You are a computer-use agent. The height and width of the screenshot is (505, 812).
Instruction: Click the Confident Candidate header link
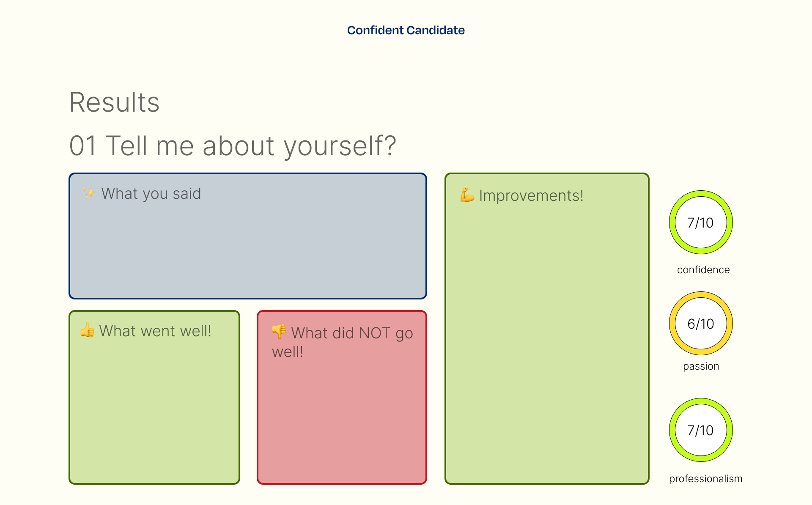(x=406, y=30)
